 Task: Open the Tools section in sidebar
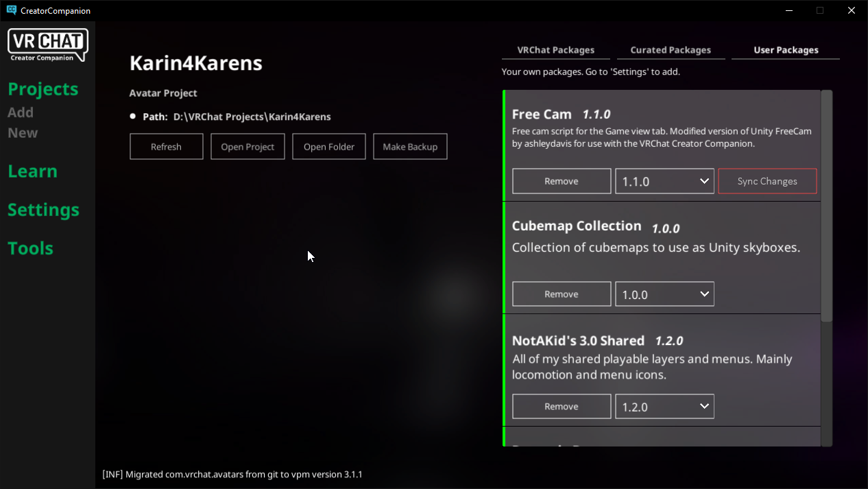coord(30,248)
